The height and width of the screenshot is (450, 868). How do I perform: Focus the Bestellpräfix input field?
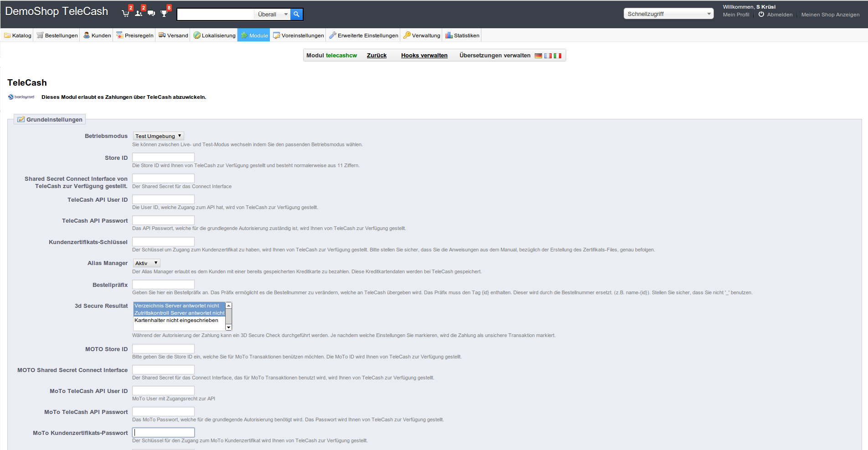tap(163, 284)
